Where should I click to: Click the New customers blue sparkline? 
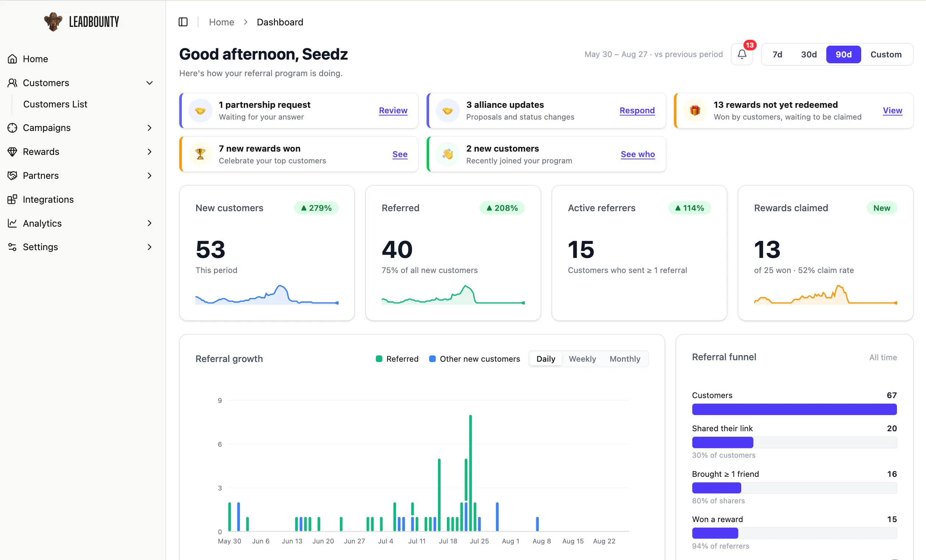pyautogui.click(x=267, y=295)
